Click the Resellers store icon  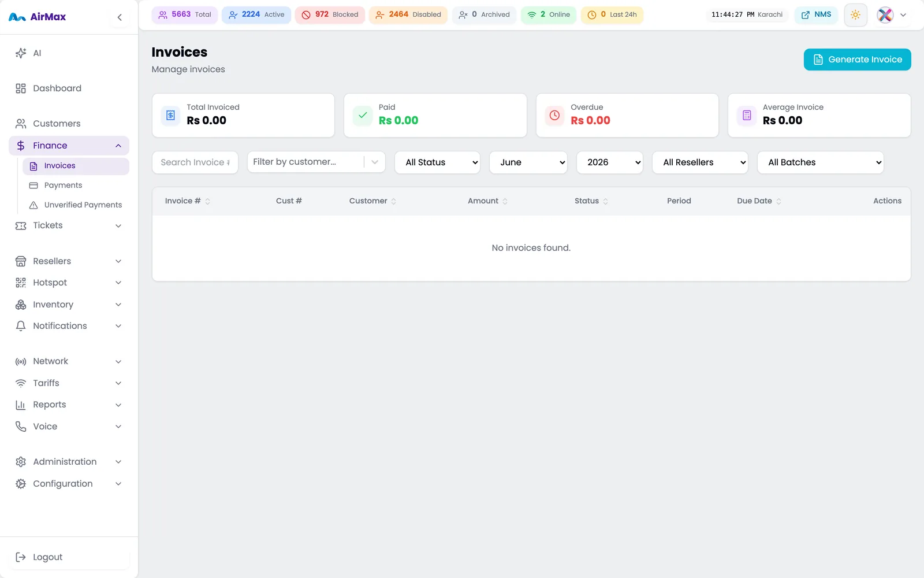pyautogui.click(x=21, y=261)
